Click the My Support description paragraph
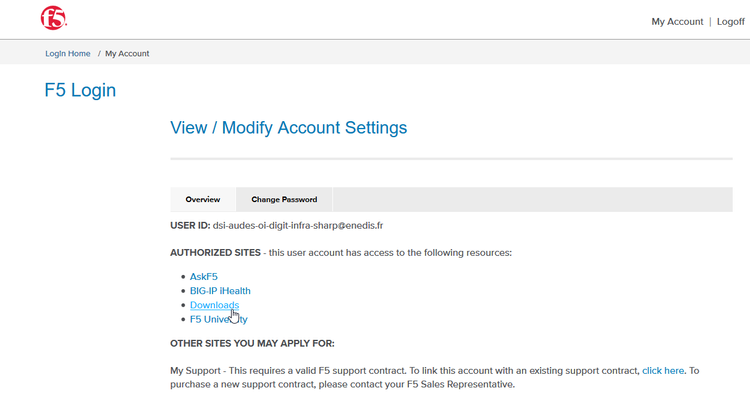Screen dimensions: 750x406 point(400,377)
